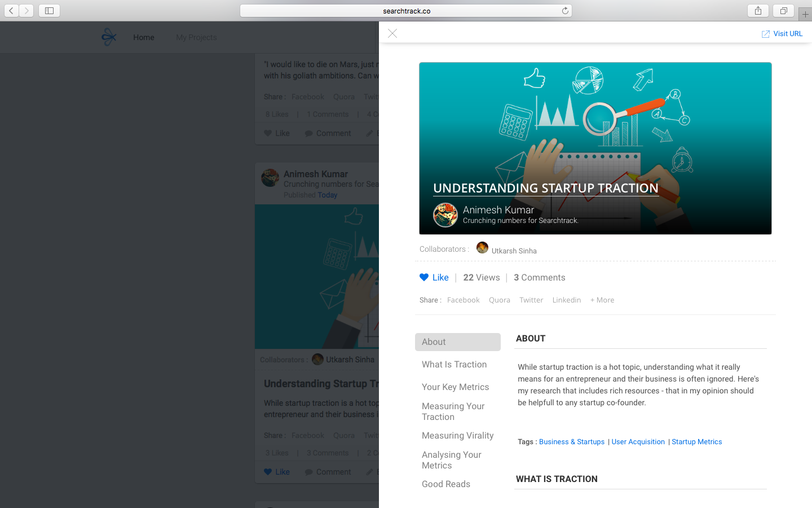
Task: Open a new tab with plus button
Action: (x=805, y=14)
